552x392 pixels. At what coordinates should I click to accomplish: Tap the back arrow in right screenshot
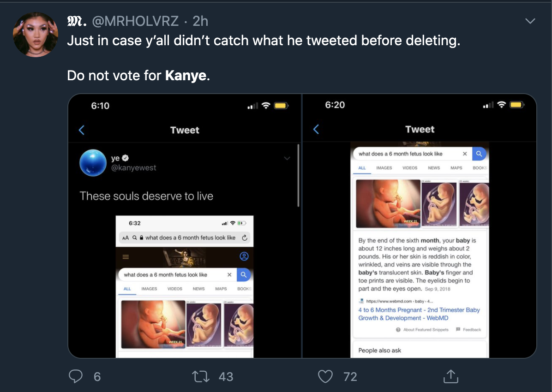[x=316, y=129]
